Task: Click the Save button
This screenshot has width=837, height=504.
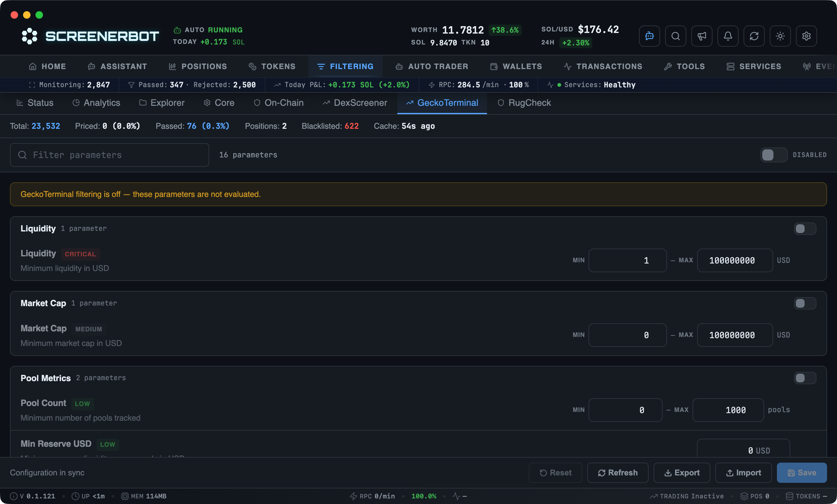Action: [x=802, y=473]
